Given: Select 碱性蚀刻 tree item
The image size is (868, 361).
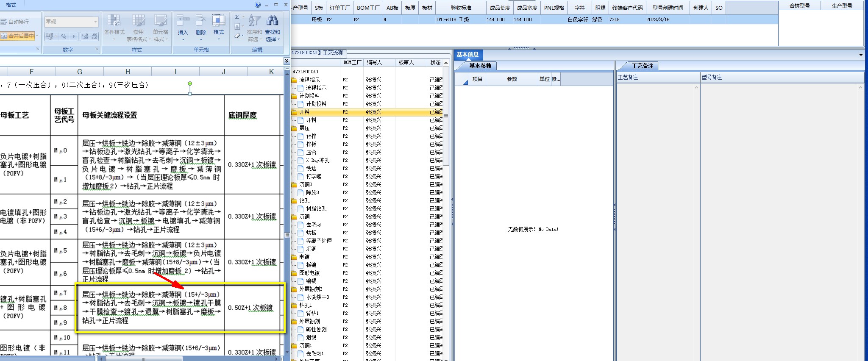Looking at the screenshot, I should point(316,329).
